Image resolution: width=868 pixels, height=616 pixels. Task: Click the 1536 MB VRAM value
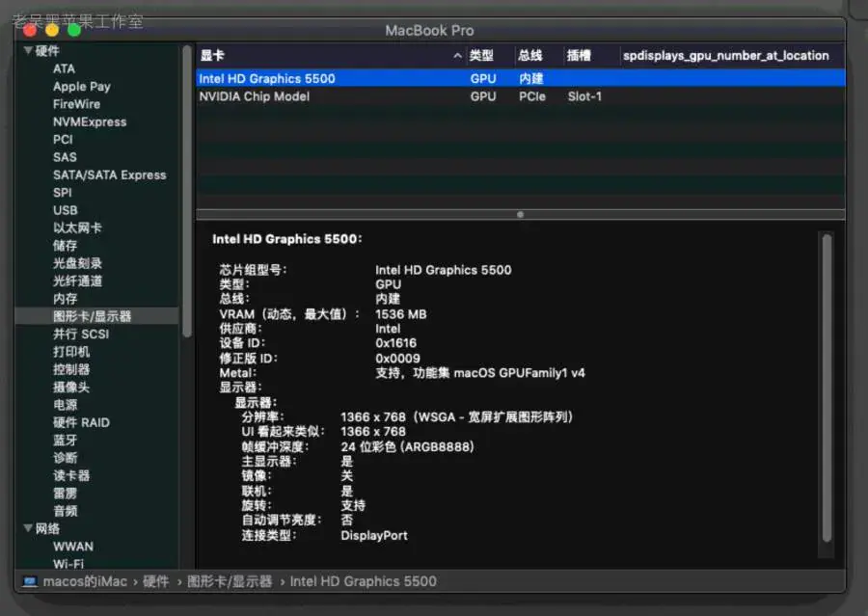(401, 314)
